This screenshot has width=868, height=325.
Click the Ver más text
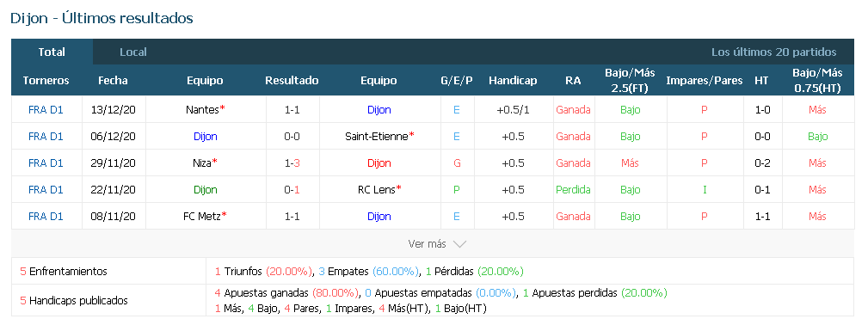[x=427, y=244]
